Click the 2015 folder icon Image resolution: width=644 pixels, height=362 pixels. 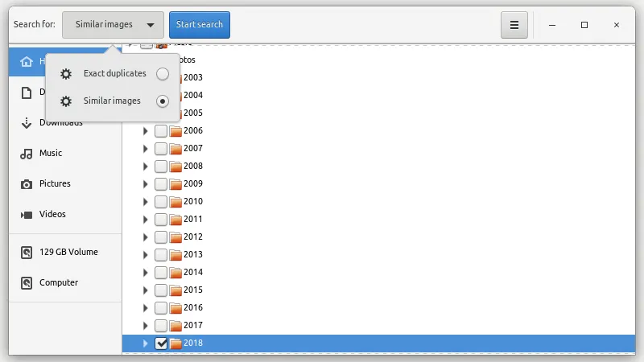click(x=175, y=290)
